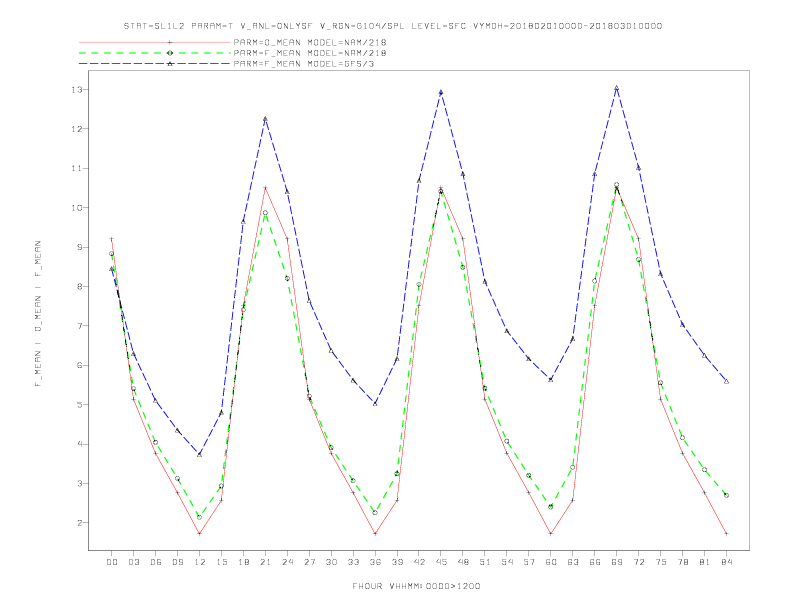
Task: Click blue GFS triangle marker at hour 60 minimum
Action: tap(551, 379)
